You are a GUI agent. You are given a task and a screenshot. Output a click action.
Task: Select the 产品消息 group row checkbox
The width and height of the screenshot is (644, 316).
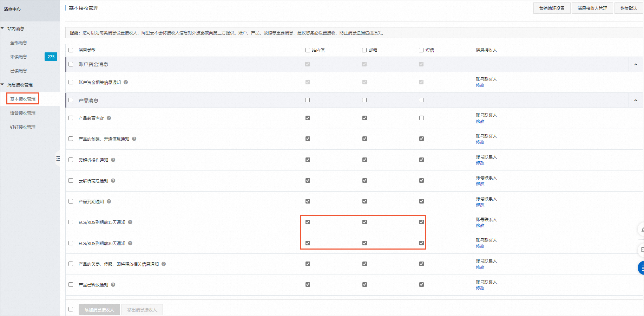[71, 100]
